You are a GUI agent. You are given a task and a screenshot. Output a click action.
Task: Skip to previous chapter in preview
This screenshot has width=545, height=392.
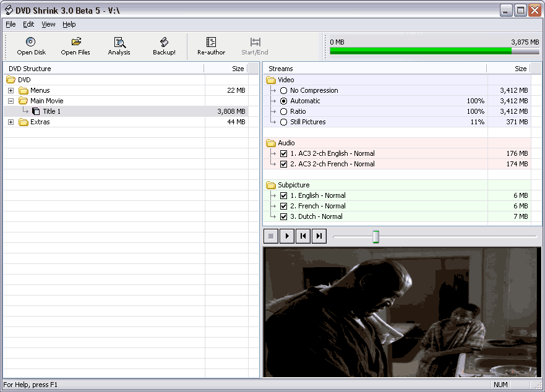click(x=303, y=236)
